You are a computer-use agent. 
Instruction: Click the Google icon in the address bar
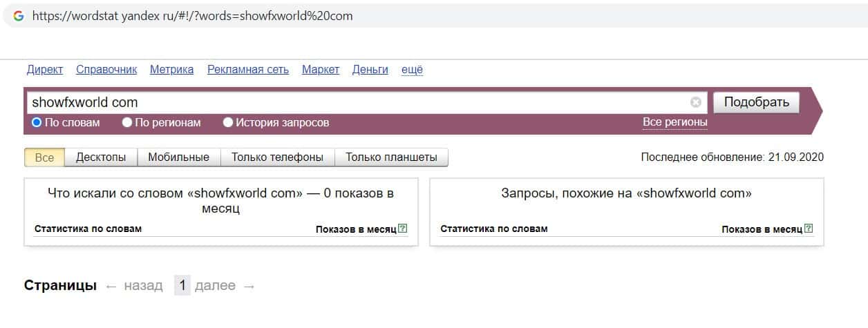click(19, 16)
